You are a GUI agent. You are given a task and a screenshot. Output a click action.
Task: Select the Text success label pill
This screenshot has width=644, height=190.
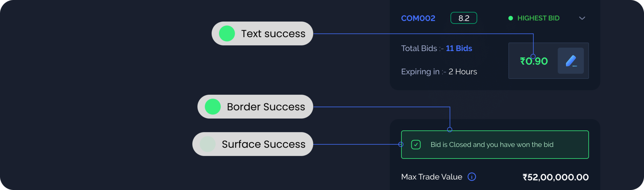pyautogui.click(x=262, y=33)
